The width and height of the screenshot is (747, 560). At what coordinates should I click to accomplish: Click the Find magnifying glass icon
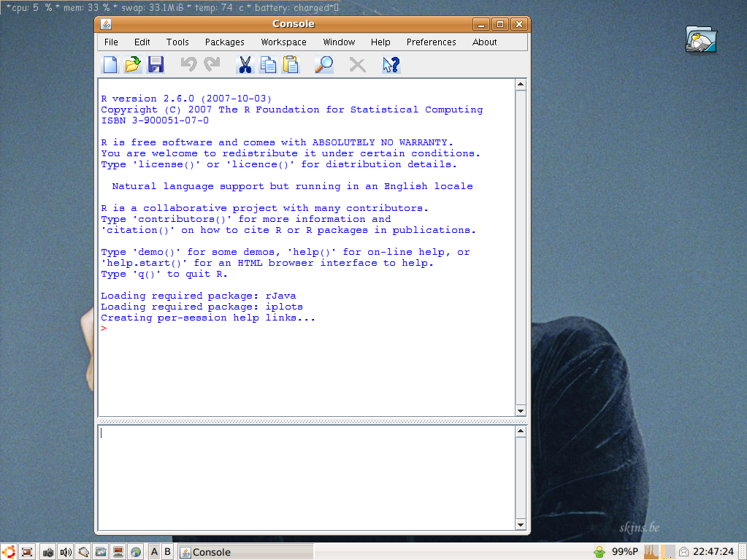pyautogui.click(x=324, y=65)
